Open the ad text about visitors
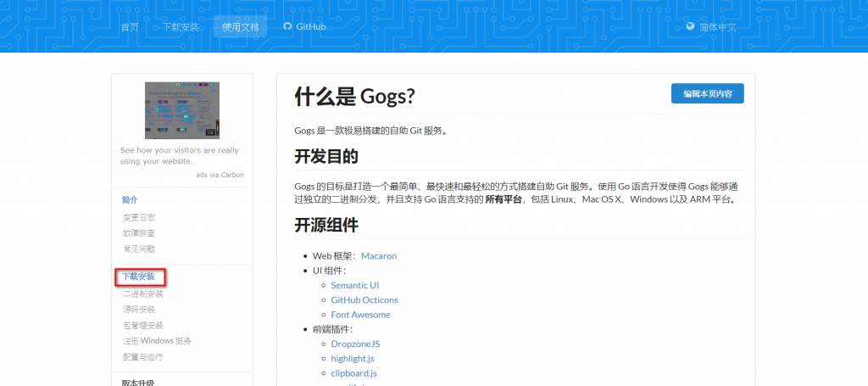Image resolution: width=868 pixels, height=386 pixels. tap(180, 155)
